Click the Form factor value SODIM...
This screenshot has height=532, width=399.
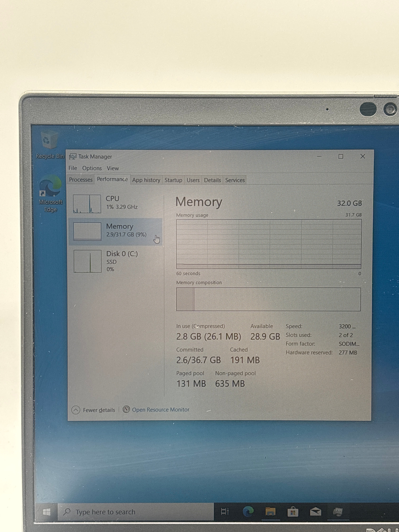click(349, 344)
